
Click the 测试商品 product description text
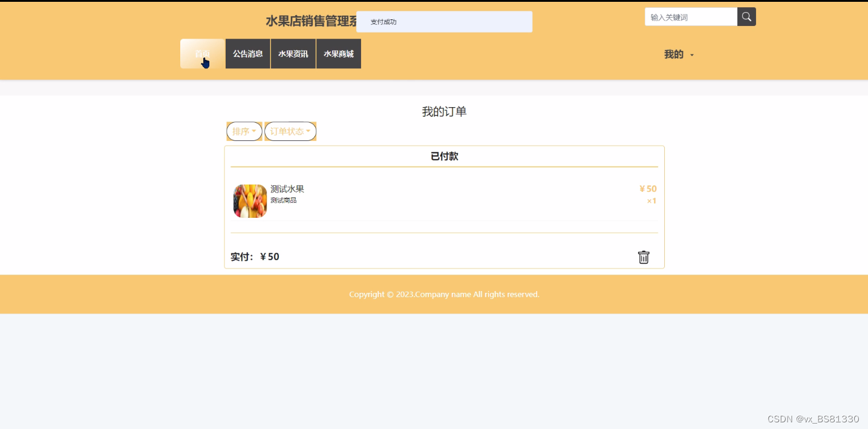coord(284,200)
